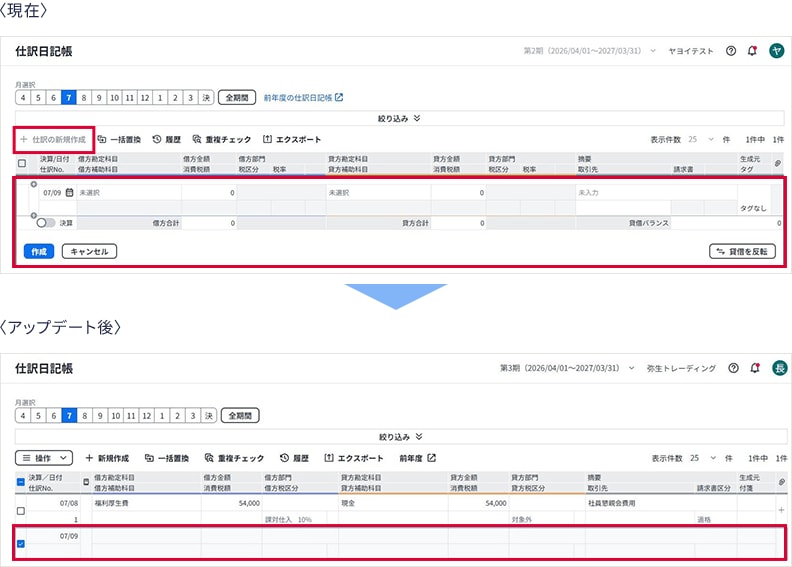Click the 対象外 credit tax category cell

point(541,519)
